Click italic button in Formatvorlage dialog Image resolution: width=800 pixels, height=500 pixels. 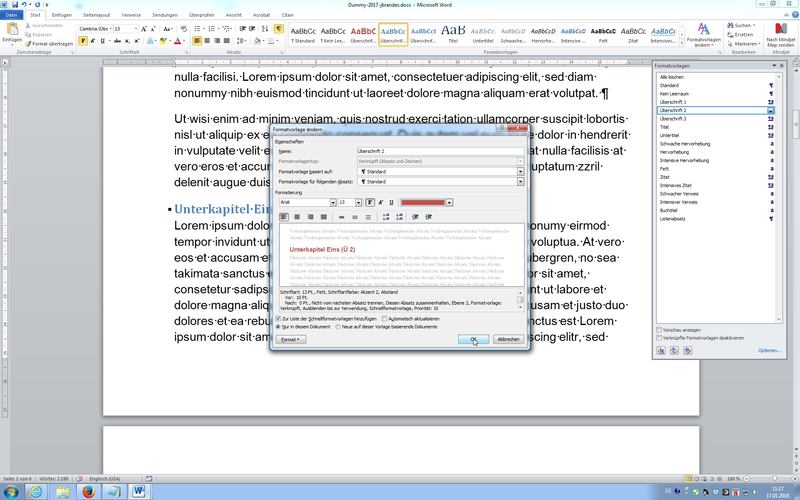pyautogui.click(x=380, y=202)
